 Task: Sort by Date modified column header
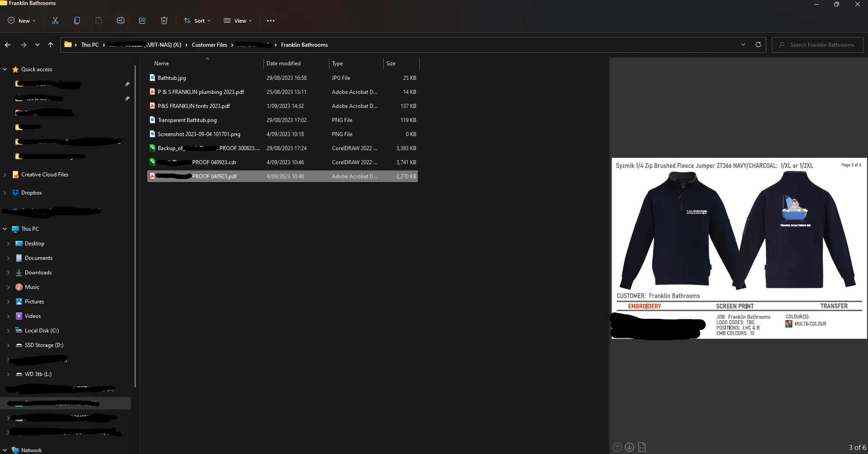pos(296,63)
